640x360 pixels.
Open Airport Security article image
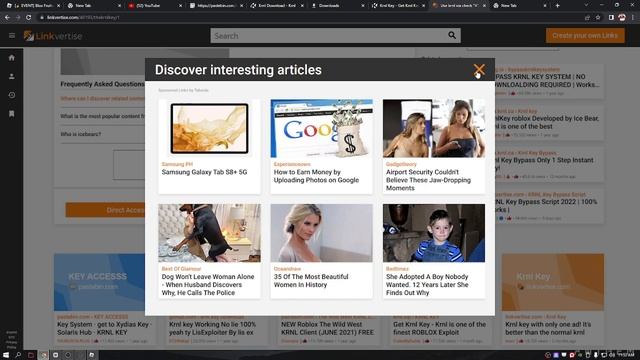tap(434, 128)
